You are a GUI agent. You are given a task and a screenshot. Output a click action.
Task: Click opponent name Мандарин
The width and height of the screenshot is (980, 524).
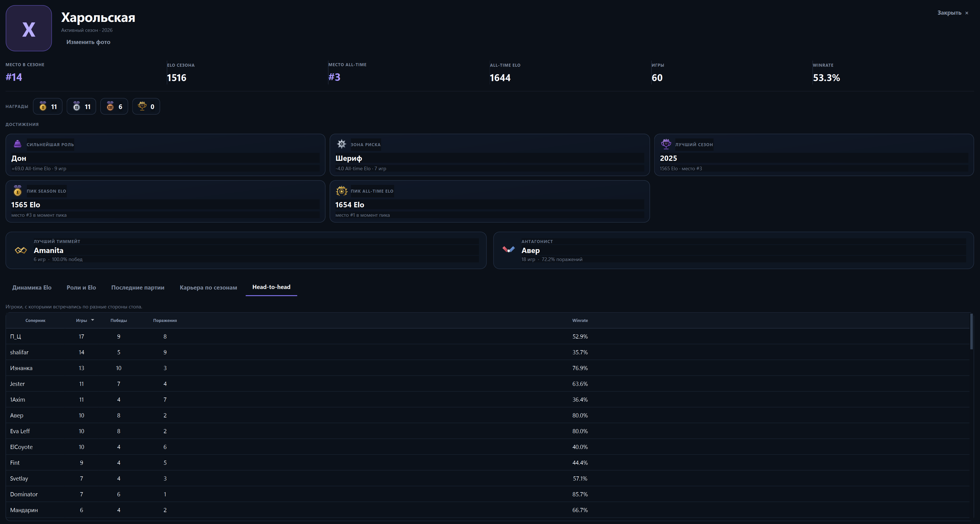pyautogui.click(x=24, y=510)
